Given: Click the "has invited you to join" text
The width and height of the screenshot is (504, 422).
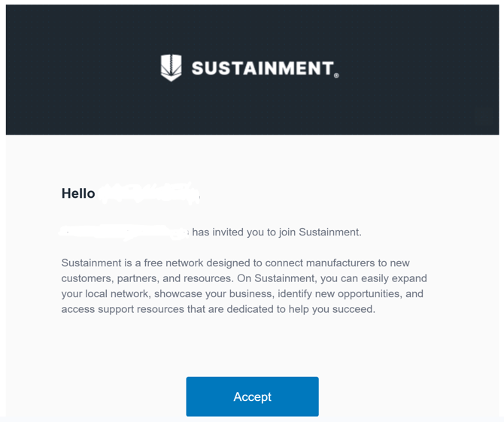Looking at the screenshot, I should click(x=244, y=232).
